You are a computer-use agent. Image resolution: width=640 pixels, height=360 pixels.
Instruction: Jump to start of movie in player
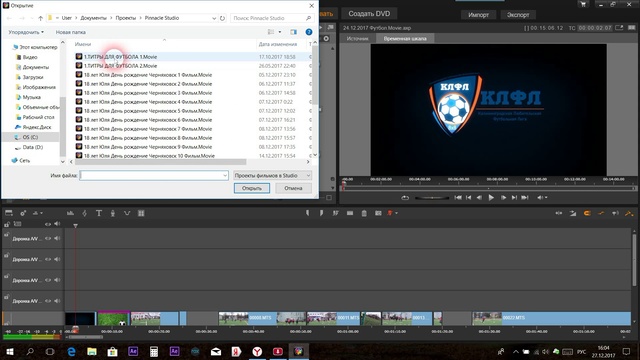pos(458,198)
